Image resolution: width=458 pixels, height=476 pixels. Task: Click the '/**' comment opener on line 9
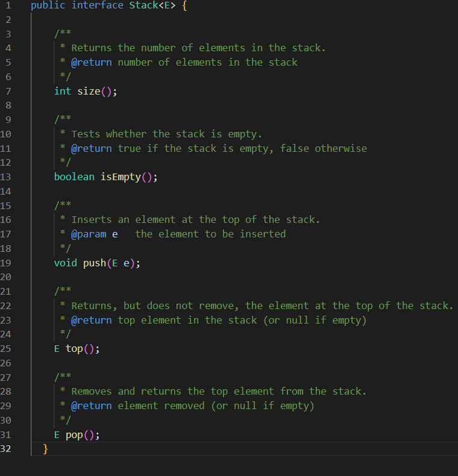(x=63, y=119)
